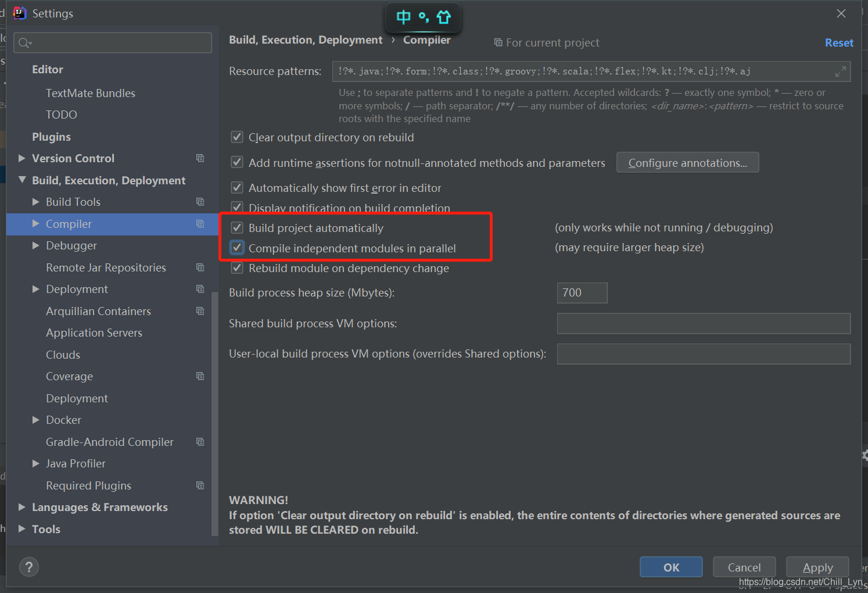
Task: Expand the Docker node arrow
Action: pyautogui.click(x=35, y=420)
